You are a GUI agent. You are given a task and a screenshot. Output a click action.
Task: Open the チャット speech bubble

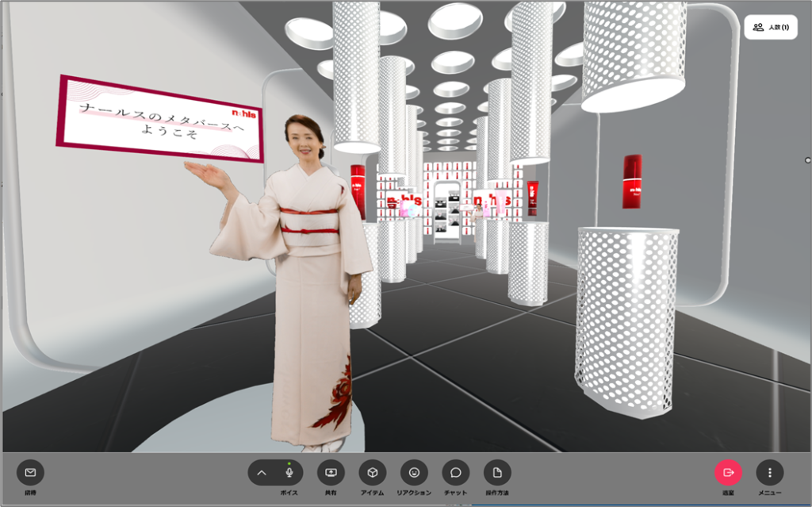point(455,473)
